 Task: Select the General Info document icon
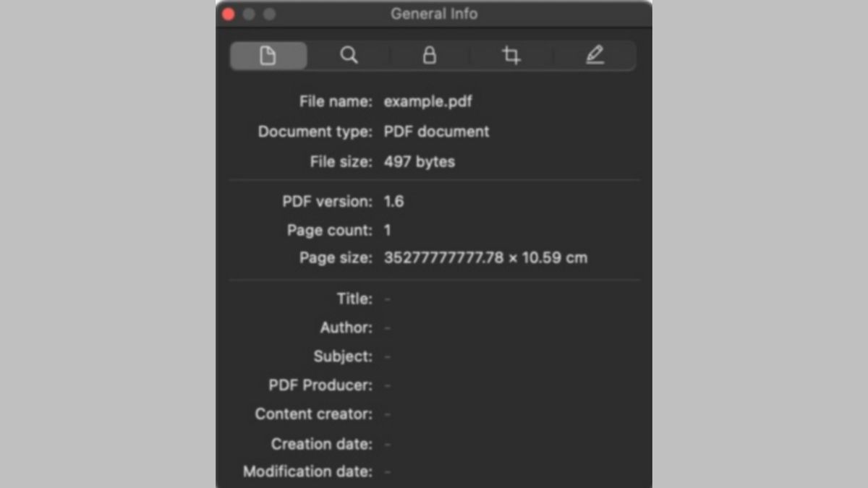coord(268,55)
